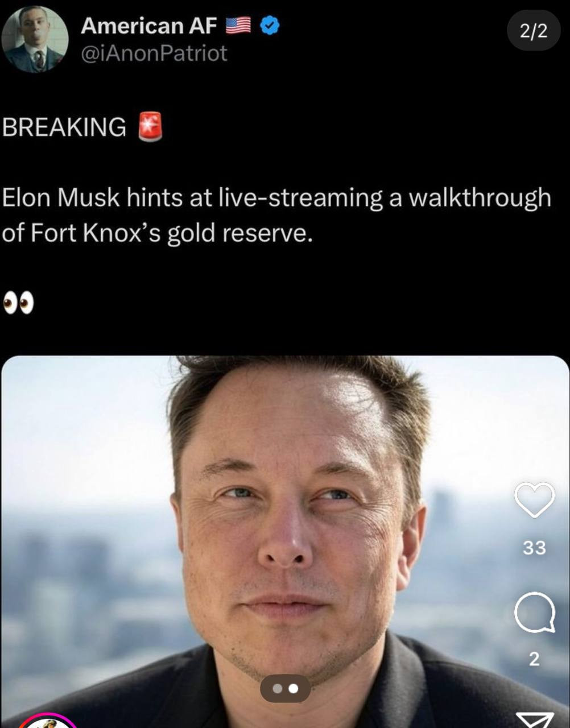Click the gray carousel pagination pill

click(286, 689)
